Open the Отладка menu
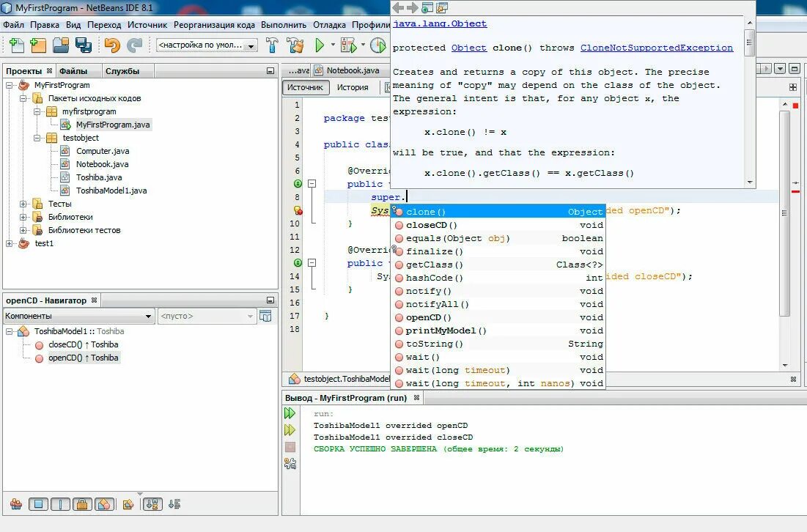Screen dimensions: 807x532 pyautogui.click(x=329, y=25)
